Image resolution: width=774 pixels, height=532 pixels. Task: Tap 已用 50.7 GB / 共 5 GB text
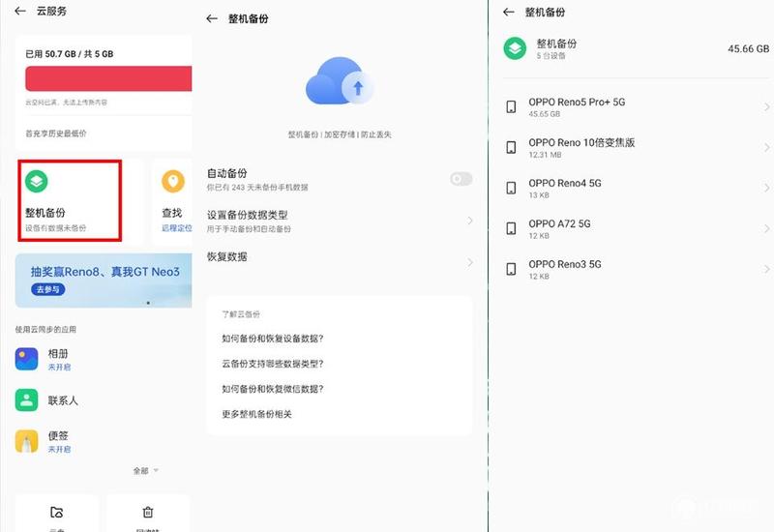click(69, 54)
